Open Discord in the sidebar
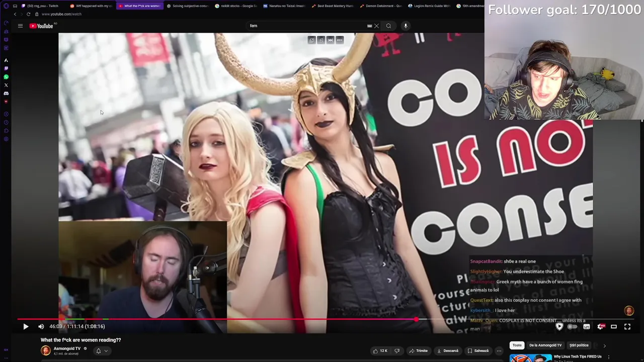The image size is (644, 362). point(6,93)
